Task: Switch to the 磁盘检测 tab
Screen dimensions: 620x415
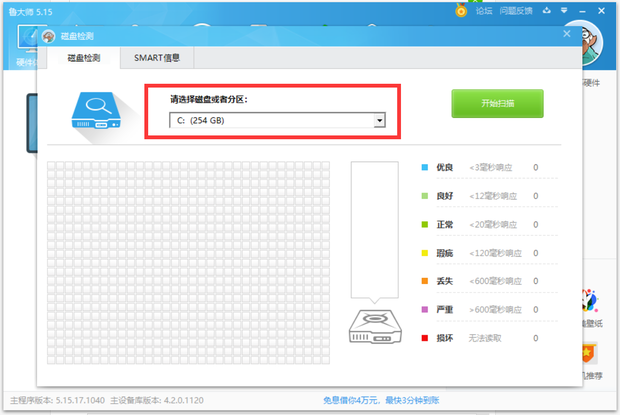Action: point(83,58)
